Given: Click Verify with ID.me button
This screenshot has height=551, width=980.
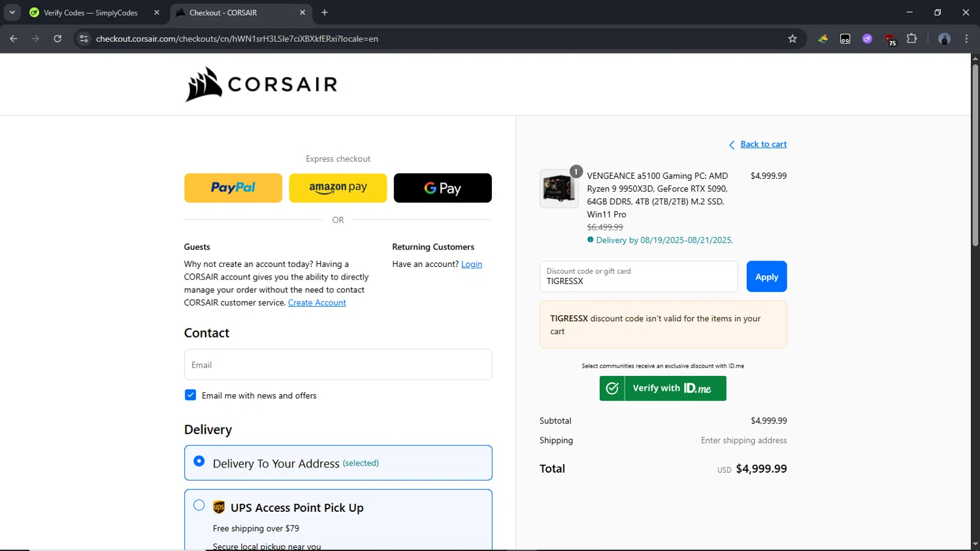Looking at the screenshot, I should pos(662,388).
